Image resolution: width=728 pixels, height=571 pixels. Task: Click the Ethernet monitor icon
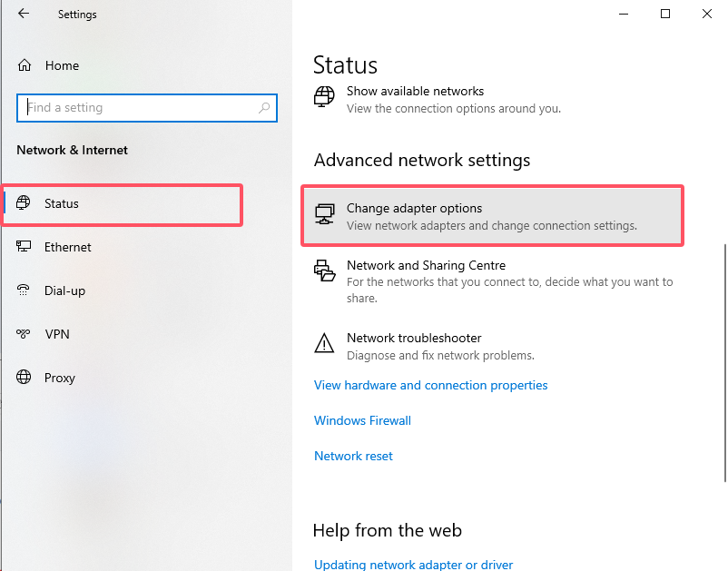tap(25, 247)
